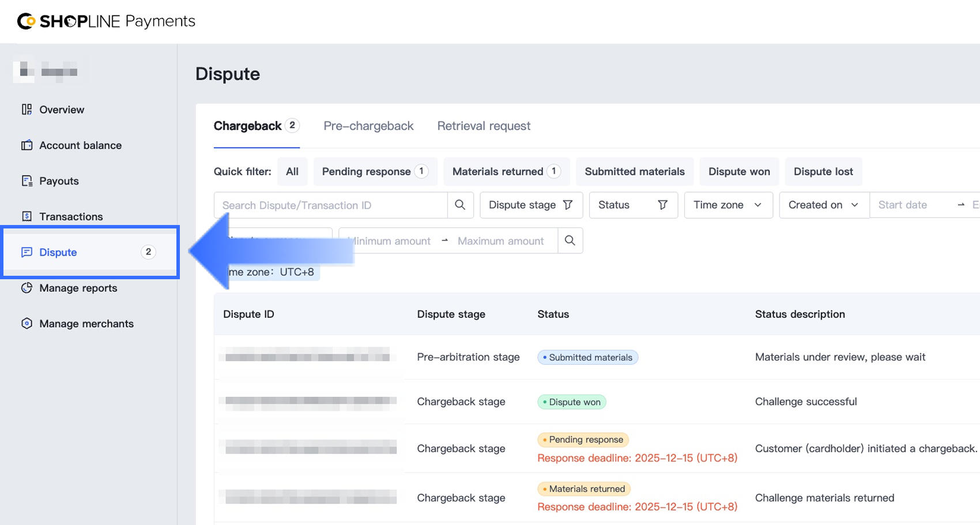
Task: Open Manage merchants section
Action: pos(86,324)
